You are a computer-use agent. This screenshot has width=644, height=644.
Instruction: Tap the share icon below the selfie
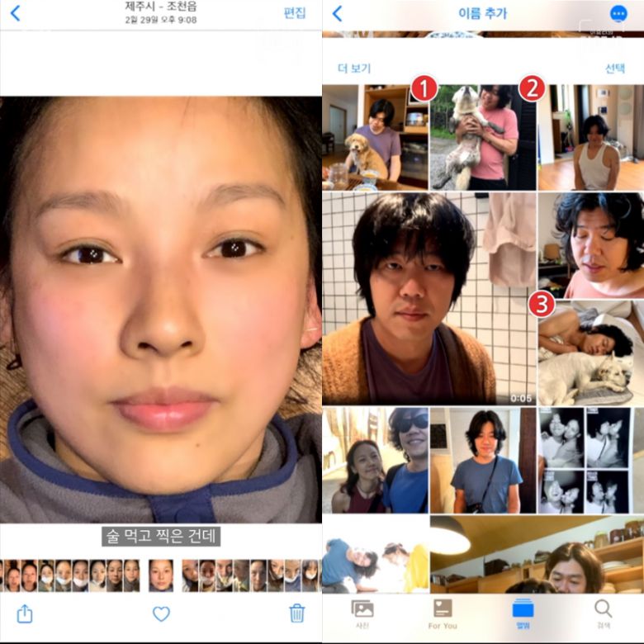[x=25, y=613]
